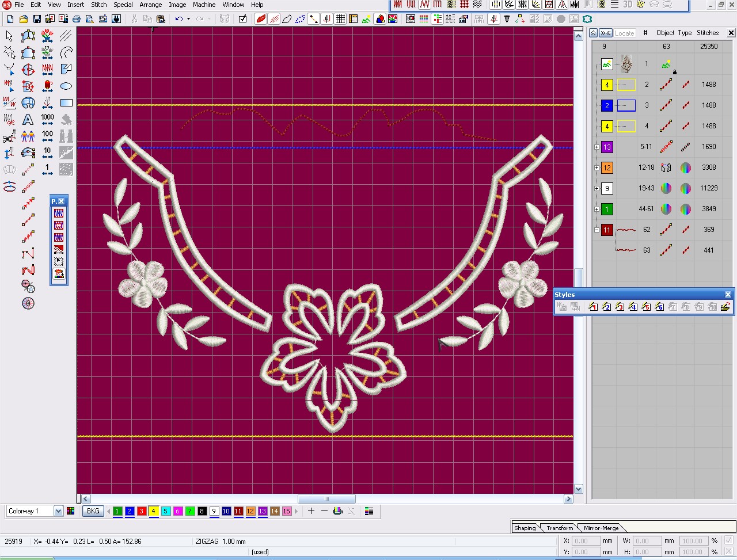Image resolution: width=737 pixels, height=560 pixels.
Task: Click the Open folder icon
Action: coord(24,19)
